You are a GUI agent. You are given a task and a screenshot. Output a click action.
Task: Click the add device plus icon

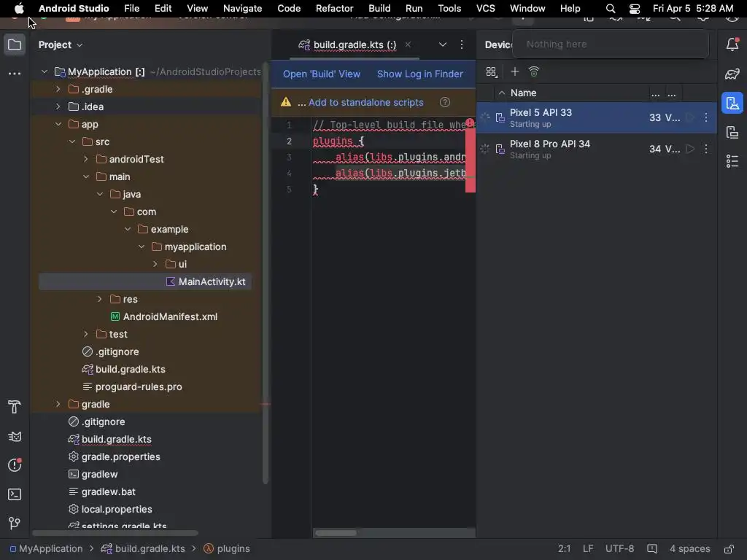[514, 72]
